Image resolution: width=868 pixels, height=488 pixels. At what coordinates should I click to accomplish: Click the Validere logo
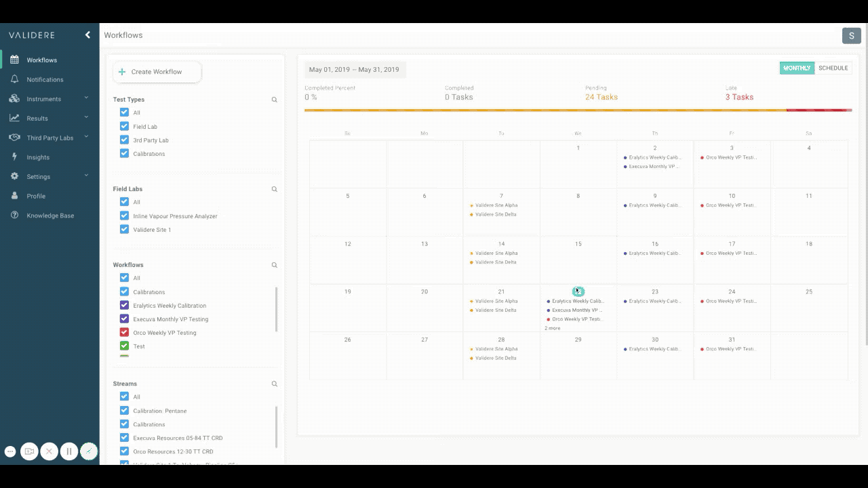click(x=32, y=35)
